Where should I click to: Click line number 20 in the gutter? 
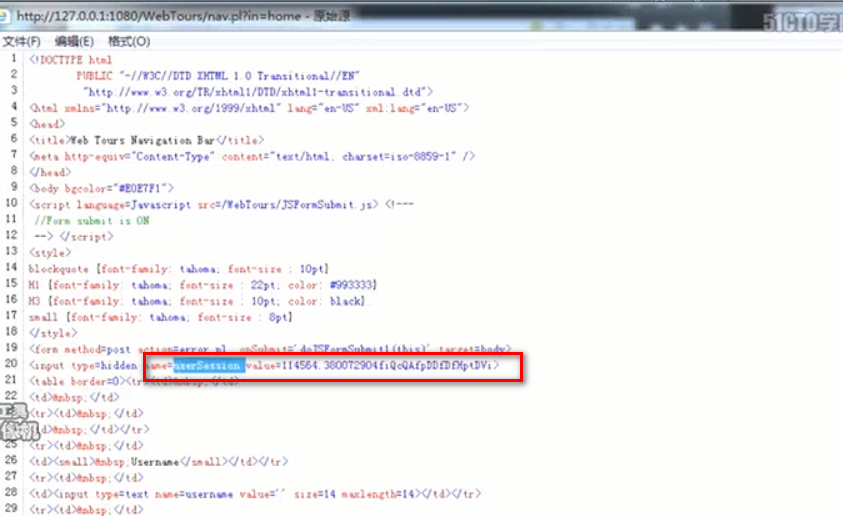point(11,364)
